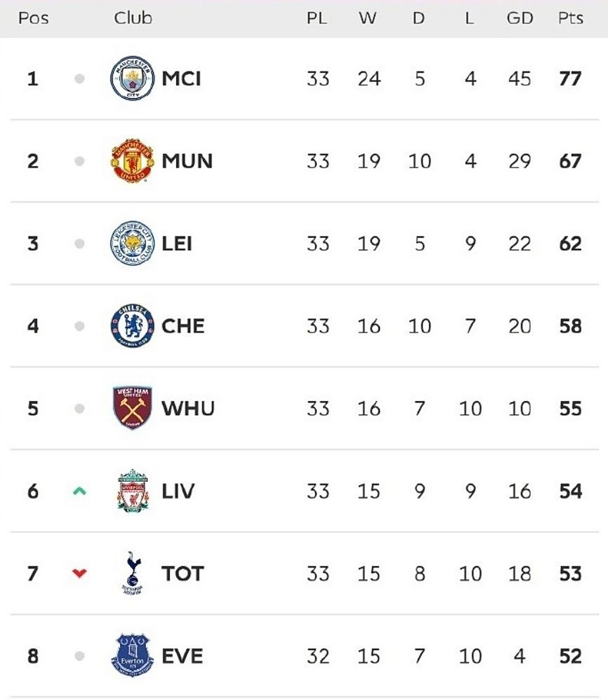Select the Pos column header
This screenshot has height=700, width=608.
point(33,18)
